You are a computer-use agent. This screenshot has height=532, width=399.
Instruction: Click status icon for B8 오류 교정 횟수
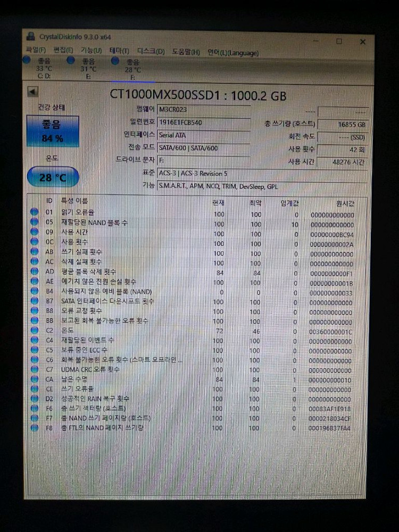click(35, 311)
